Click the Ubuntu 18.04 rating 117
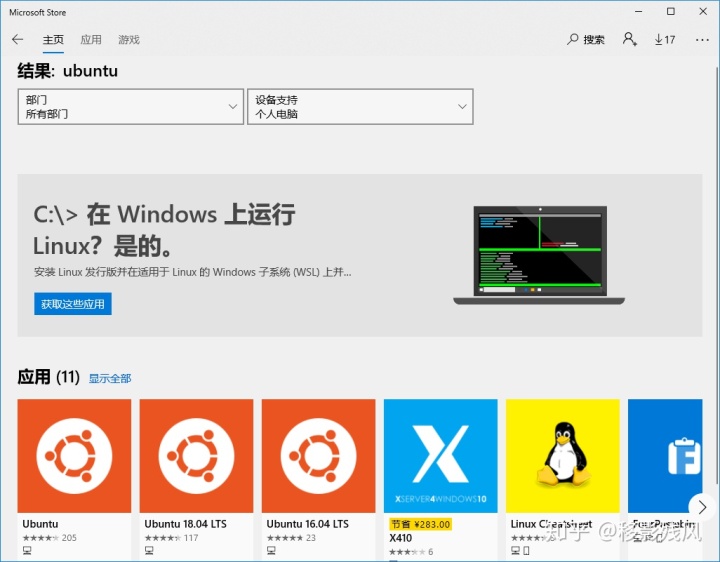The height and width of the screenshot is (562, 720). (171, 538)
